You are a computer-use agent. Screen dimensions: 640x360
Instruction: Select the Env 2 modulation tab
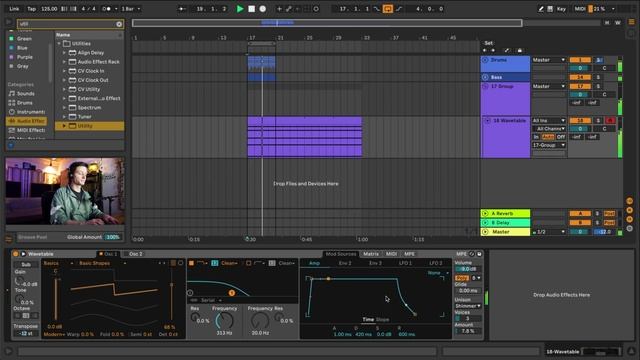[345, 263]
